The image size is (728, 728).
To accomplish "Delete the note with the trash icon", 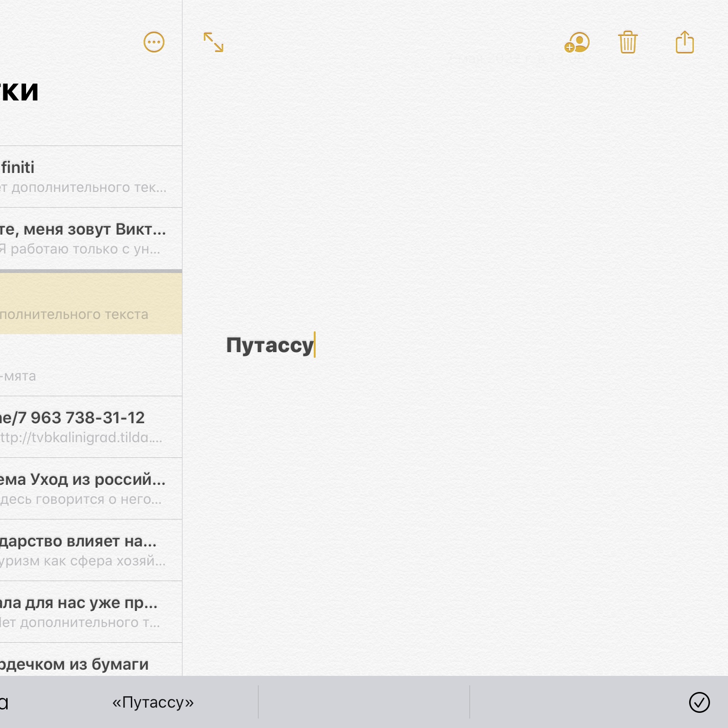I will tap(628, 43).
